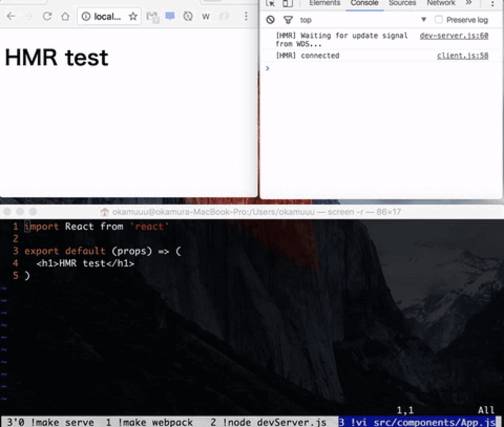Open the circular-arrows clock extension
504x427 pixels.
point(188,16)
